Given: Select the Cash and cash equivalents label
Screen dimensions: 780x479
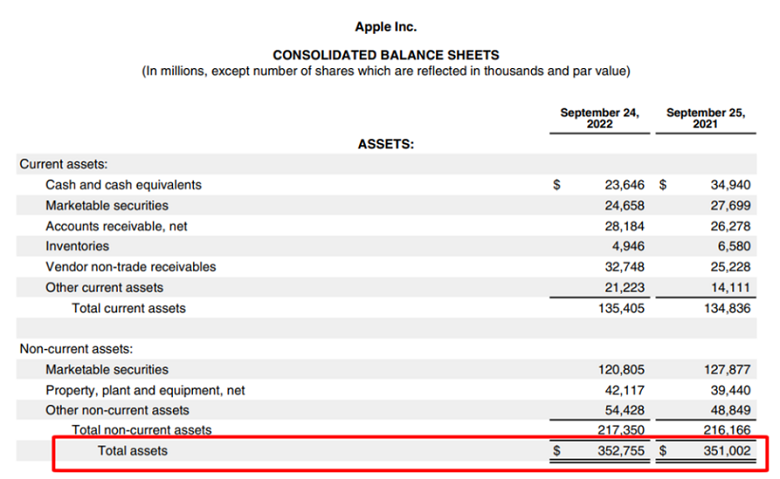Looking at the screenshot, I should [123, 185].
